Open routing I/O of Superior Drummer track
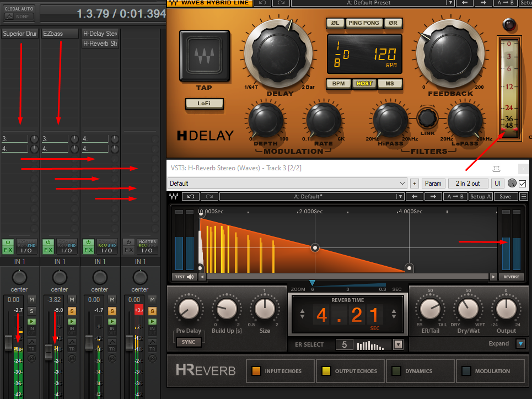This screenshot has height=399, width=532. [x=26, y=247]
